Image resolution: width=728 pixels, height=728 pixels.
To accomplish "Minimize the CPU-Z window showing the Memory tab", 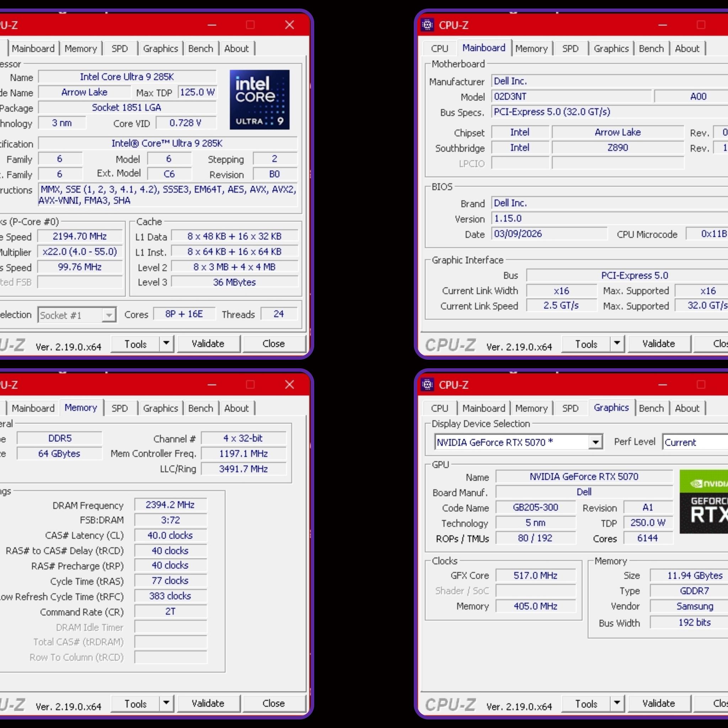I will pyautogui.click(x=212, y=385).
